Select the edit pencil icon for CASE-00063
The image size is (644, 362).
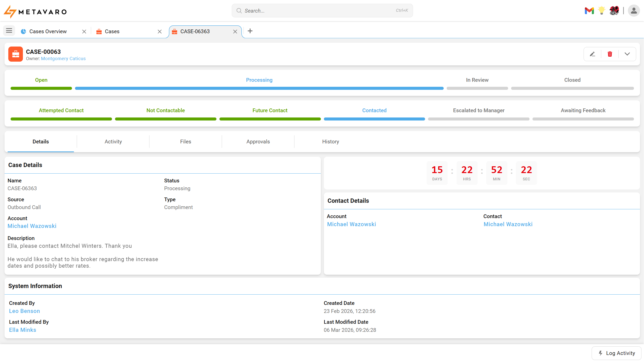point(592,54)
